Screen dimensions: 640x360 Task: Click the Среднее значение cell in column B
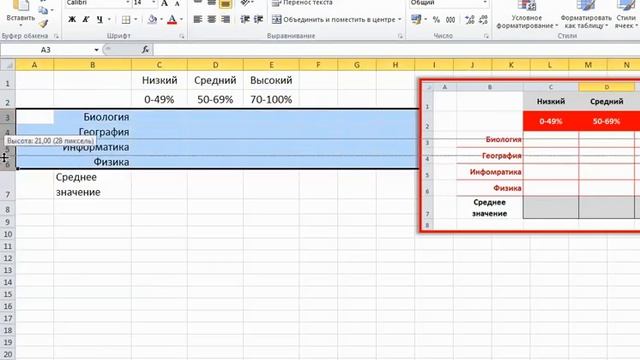coord(92,184)
